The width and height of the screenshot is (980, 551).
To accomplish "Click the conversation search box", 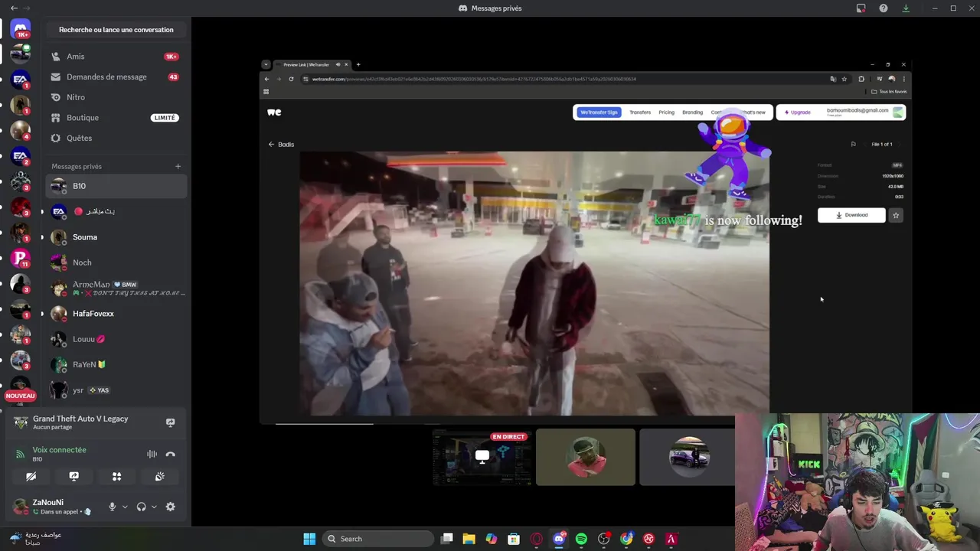I will (116, 30).
